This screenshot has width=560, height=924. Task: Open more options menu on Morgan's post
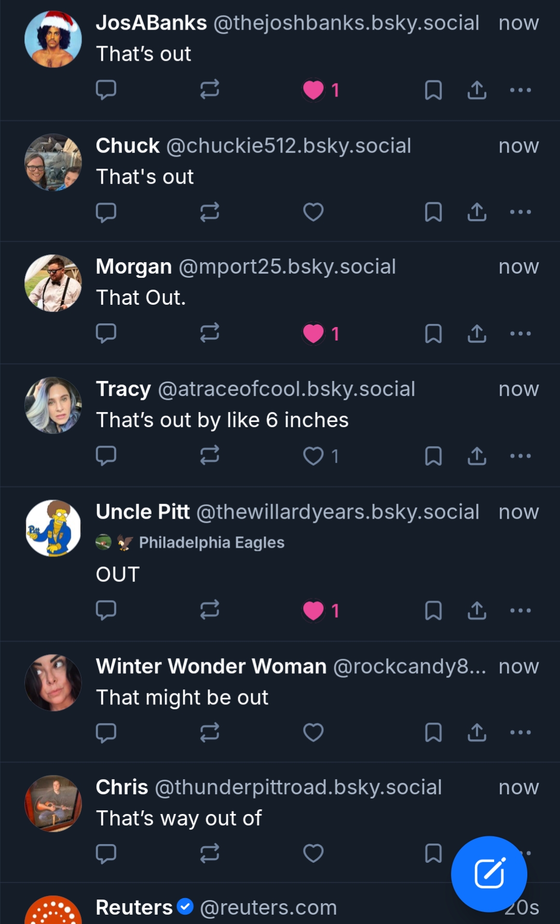click(x=520, y=334)
